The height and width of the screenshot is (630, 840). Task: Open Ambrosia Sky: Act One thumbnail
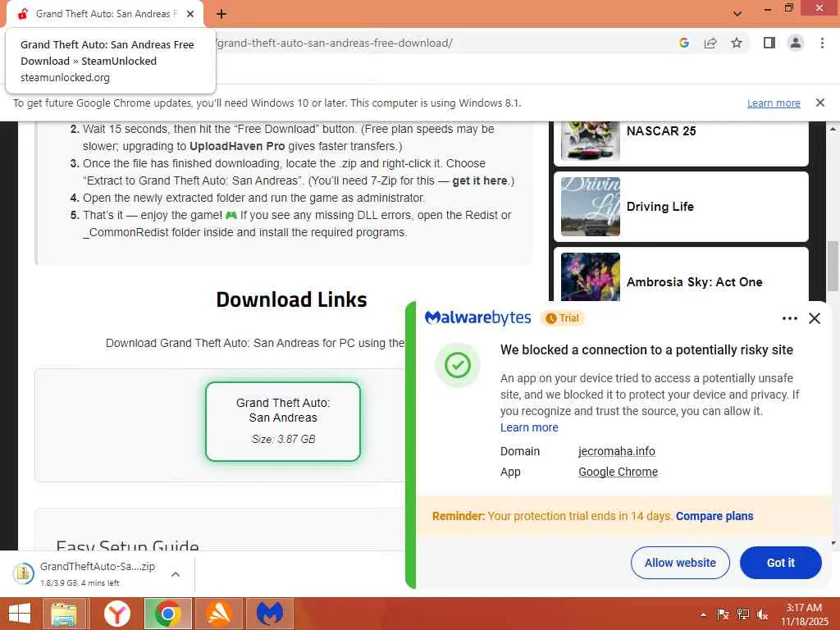[591, 277]
